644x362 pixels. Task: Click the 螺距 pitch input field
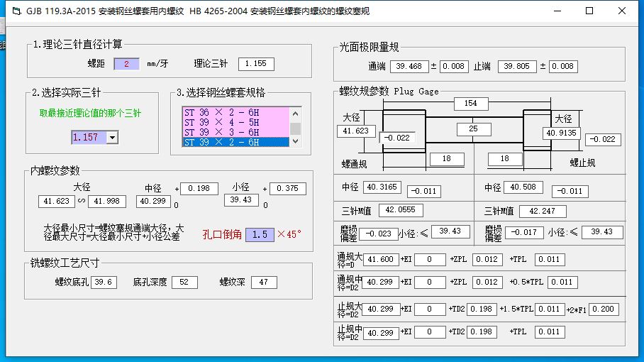tap(126, 64)
